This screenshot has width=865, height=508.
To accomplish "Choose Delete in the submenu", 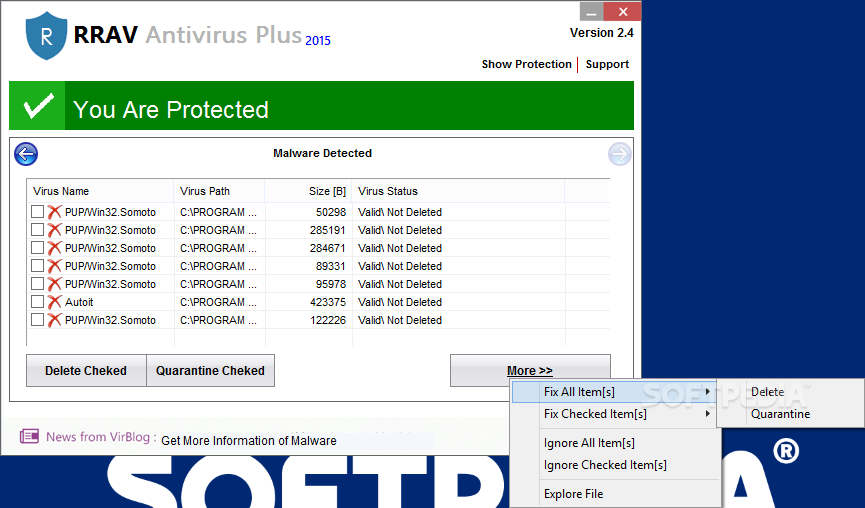I will (791, 392).
